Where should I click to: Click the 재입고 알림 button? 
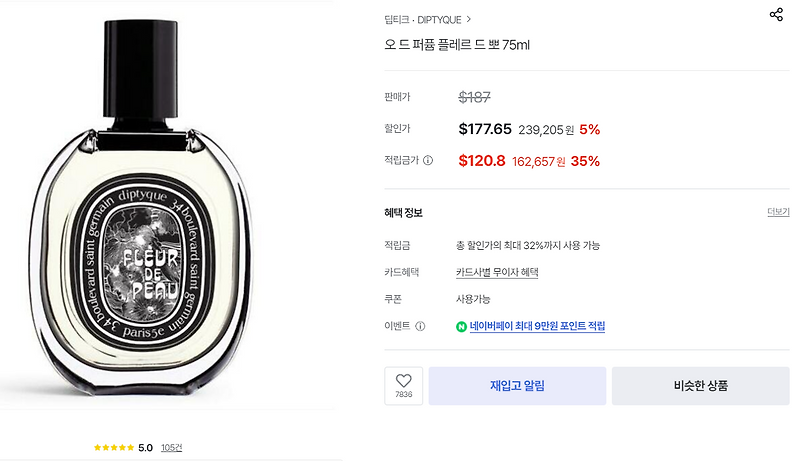point(517,386)
